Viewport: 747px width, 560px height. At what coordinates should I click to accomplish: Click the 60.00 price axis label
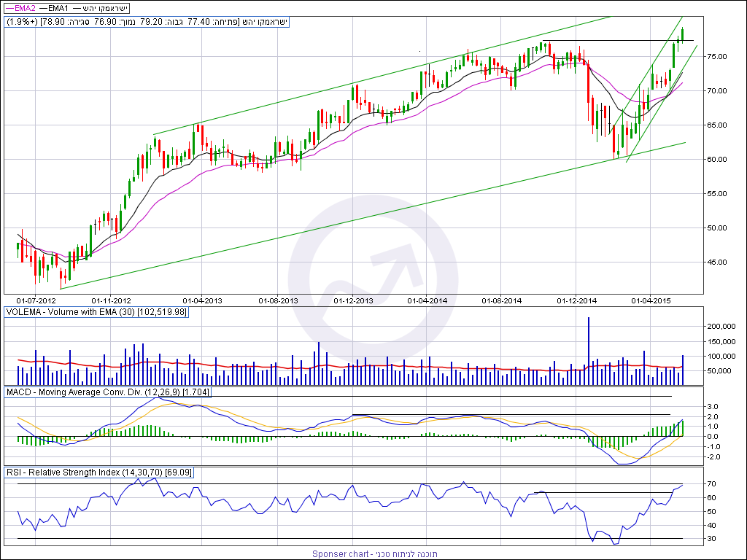tap(716, 160)
